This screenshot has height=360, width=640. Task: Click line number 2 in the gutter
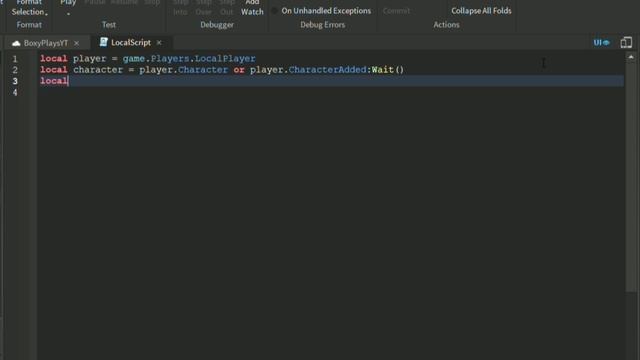15,70
